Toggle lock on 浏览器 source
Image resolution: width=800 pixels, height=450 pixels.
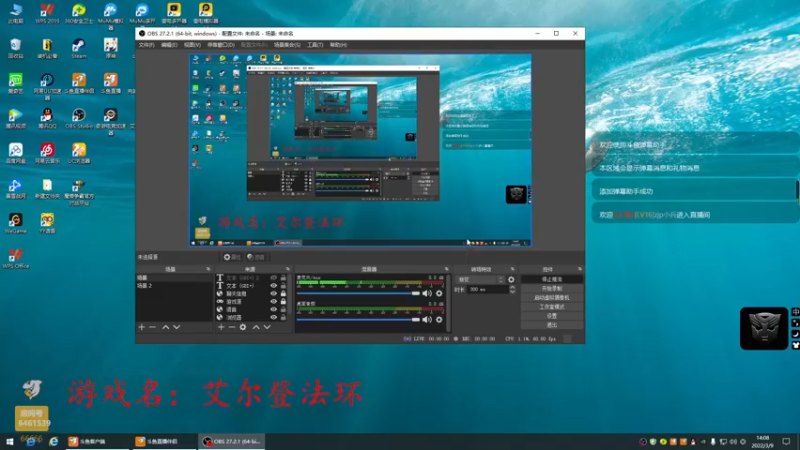click(x=283, y=317)
